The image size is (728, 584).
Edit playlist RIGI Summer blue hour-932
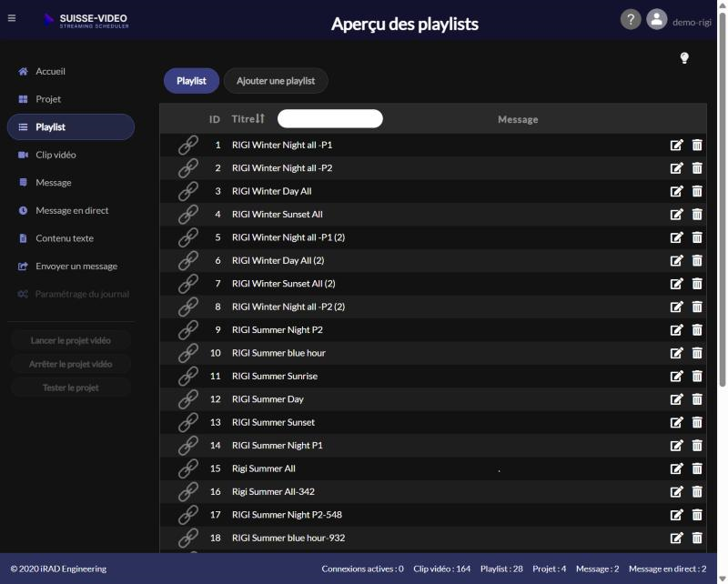point(676,538)
